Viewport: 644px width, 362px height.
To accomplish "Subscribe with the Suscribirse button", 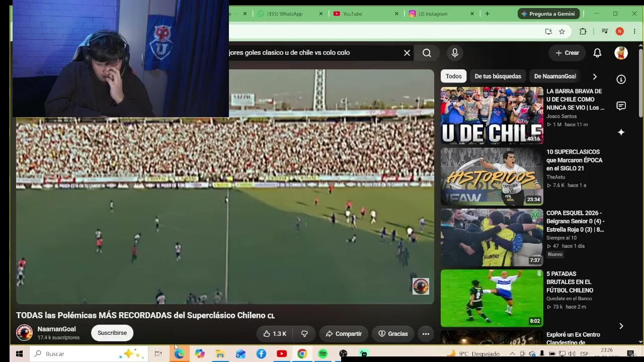I will pyautogui.click(x=112, y=333).
